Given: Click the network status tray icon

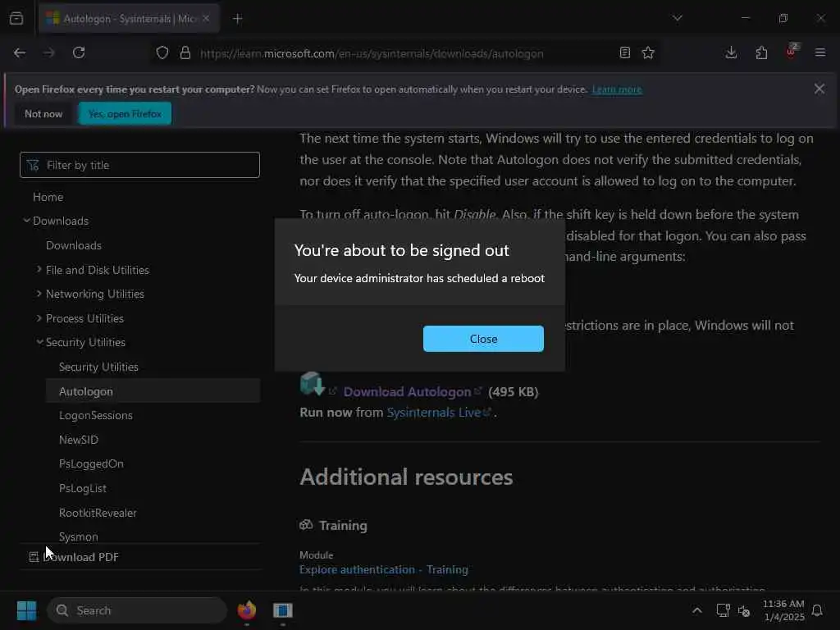Looking at the screenshot, I should click(x=723, y=610).
